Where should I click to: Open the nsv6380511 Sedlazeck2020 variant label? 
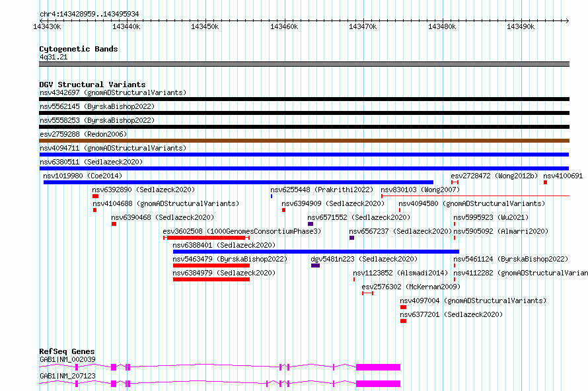click(x=91, y=162)
